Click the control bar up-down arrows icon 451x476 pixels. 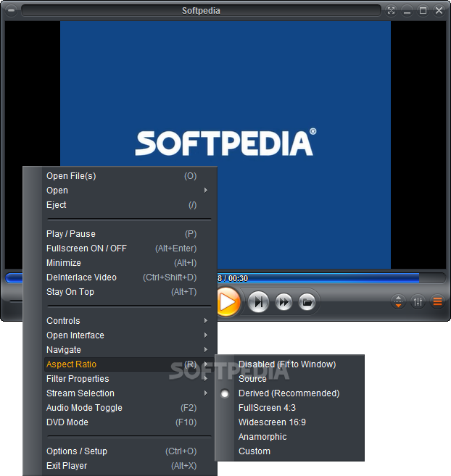(x=398, y=301)
